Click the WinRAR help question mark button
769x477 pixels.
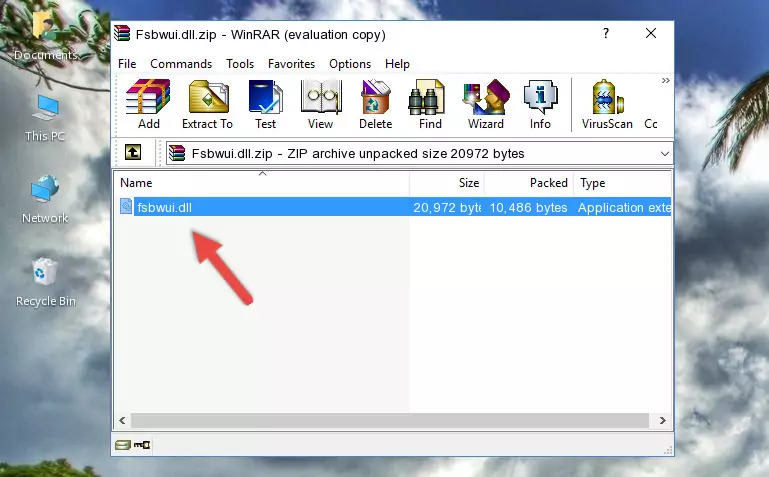pos(606,33)
